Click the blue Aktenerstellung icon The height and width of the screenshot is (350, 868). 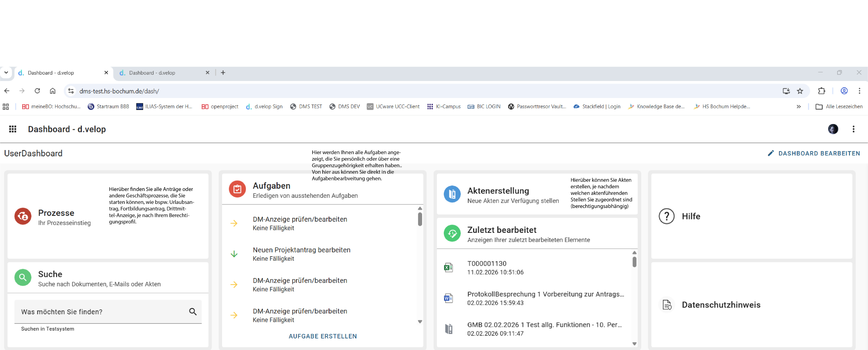click(452, 194)
